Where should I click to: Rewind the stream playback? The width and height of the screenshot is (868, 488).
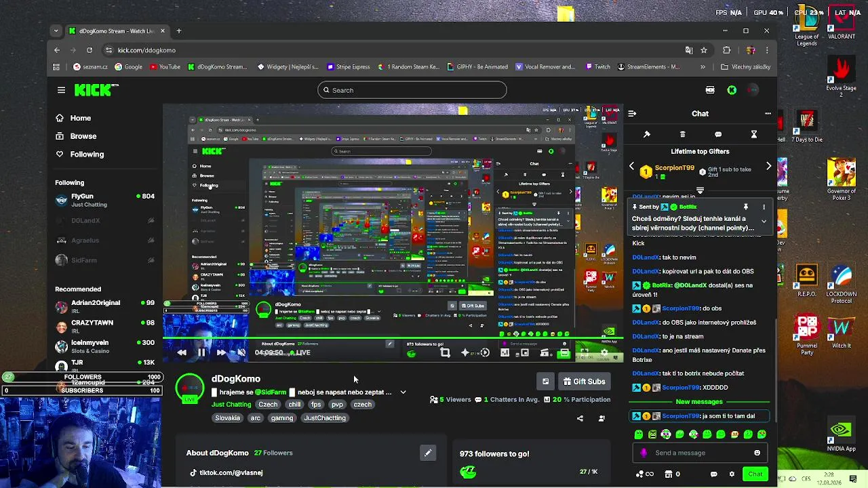coord(182,352)
